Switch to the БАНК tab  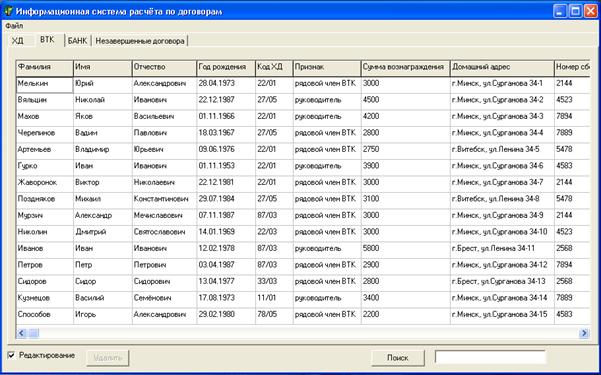78,41
